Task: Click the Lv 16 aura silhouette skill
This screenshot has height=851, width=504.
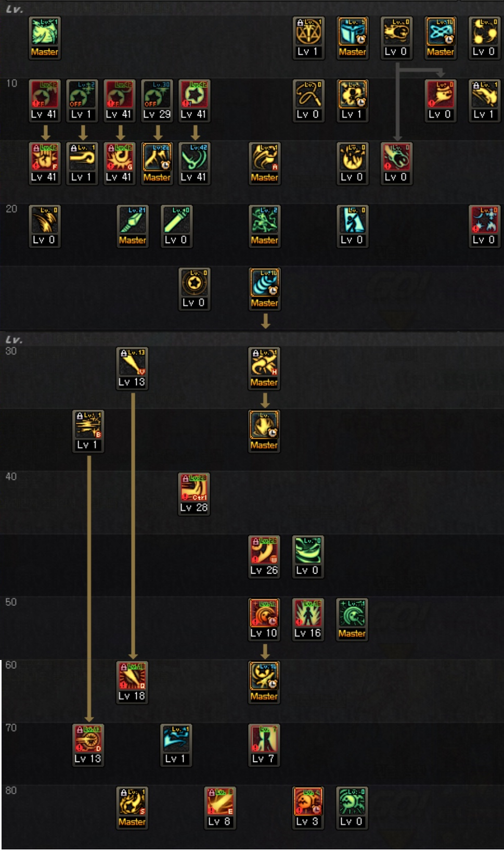Action: [x=308, y=614]
